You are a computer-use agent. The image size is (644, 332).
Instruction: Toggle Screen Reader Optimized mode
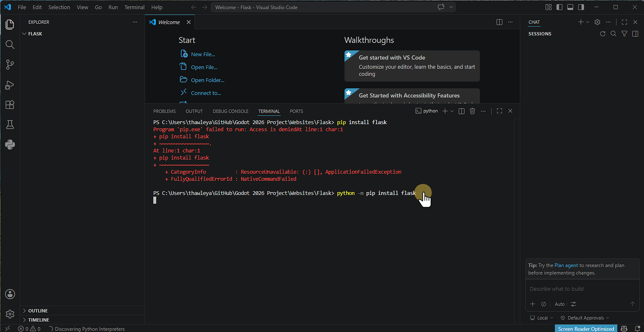coord(586,329)
